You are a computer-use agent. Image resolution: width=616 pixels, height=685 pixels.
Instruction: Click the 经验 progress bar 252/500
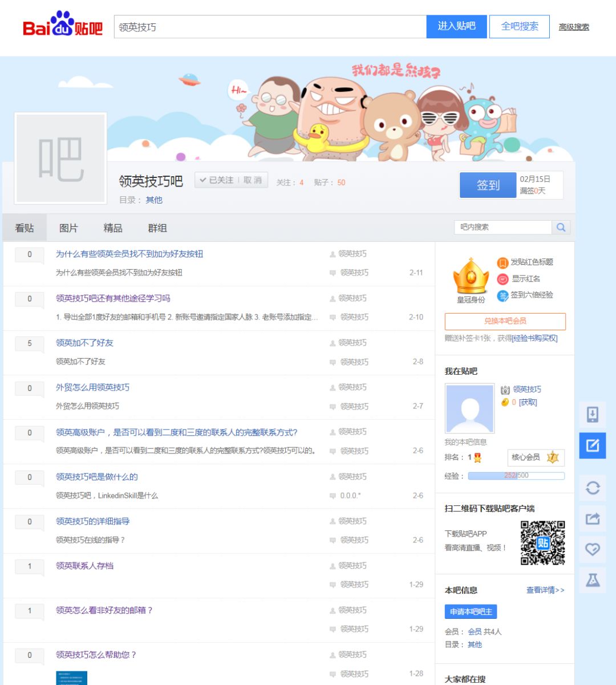coord(516,476)
